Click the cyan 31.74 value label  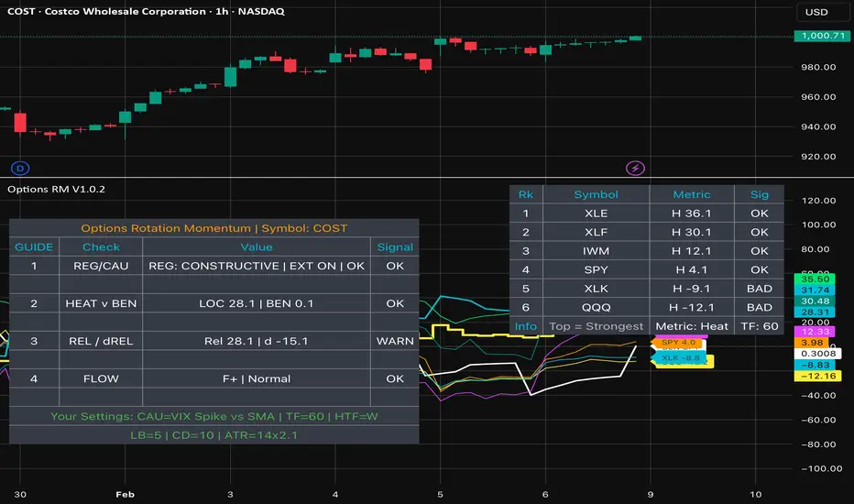pyautogui.click(x=815, y=290)
